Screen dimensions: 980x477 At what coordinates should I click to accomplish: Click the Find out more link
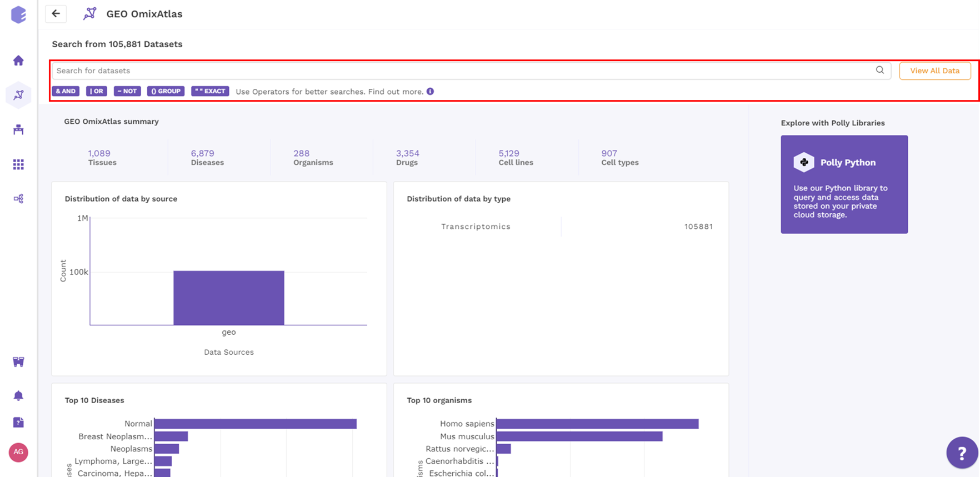pyautogui.click(x=396, y=92)
